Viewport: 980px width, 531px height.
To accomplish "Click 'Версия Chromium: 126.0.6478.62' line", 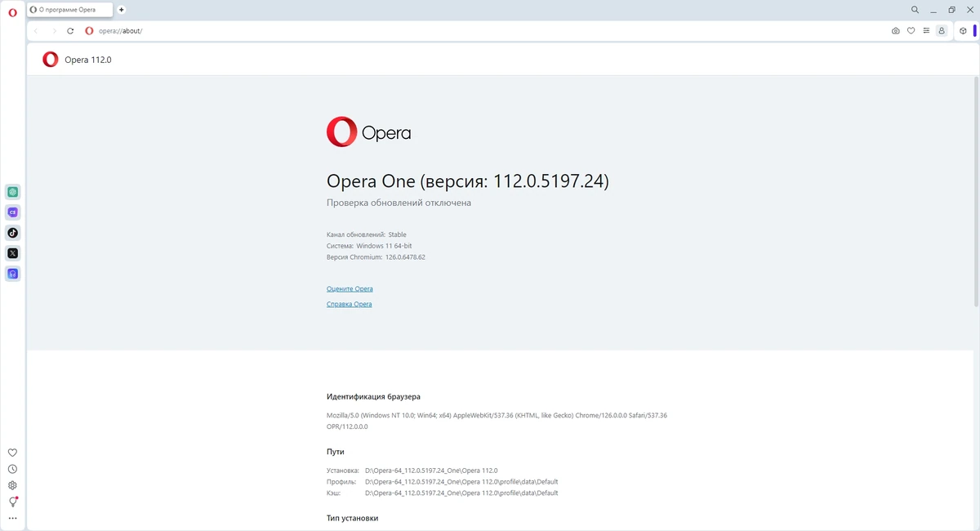I will (x=376, y=257).
